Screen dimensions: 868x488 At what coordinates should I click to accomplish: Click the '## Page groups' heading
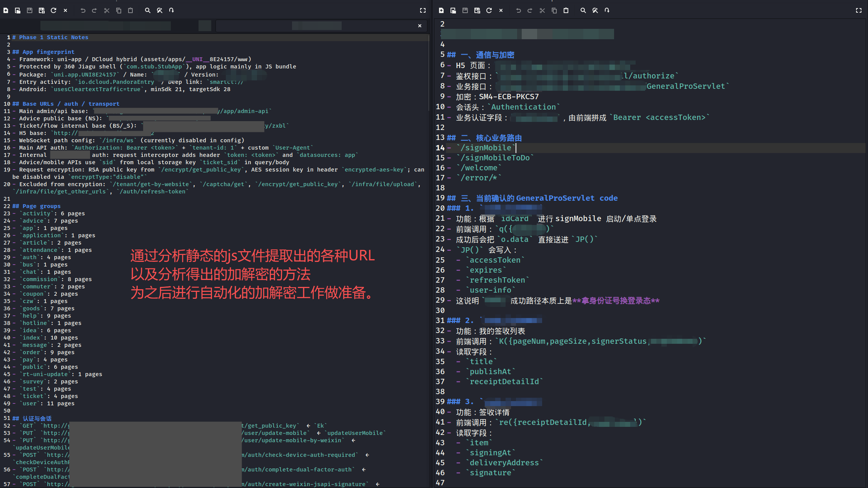tap(37, 206)
